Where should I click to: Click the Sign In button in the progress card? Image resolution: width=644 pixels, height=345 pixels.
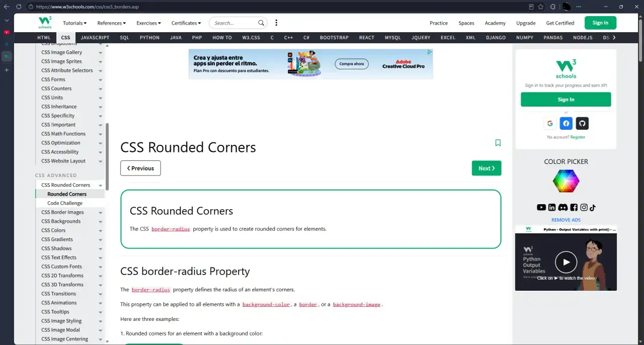pos(566,100)
